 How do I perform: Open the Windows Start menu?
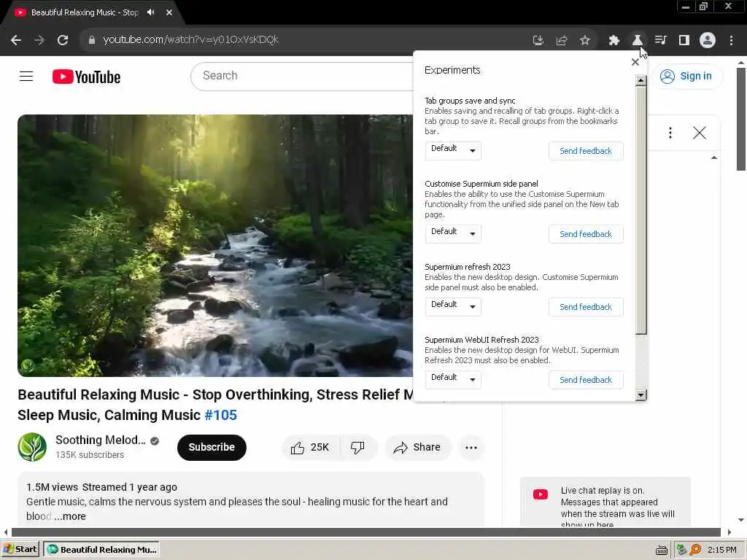[x=20, y=549]
